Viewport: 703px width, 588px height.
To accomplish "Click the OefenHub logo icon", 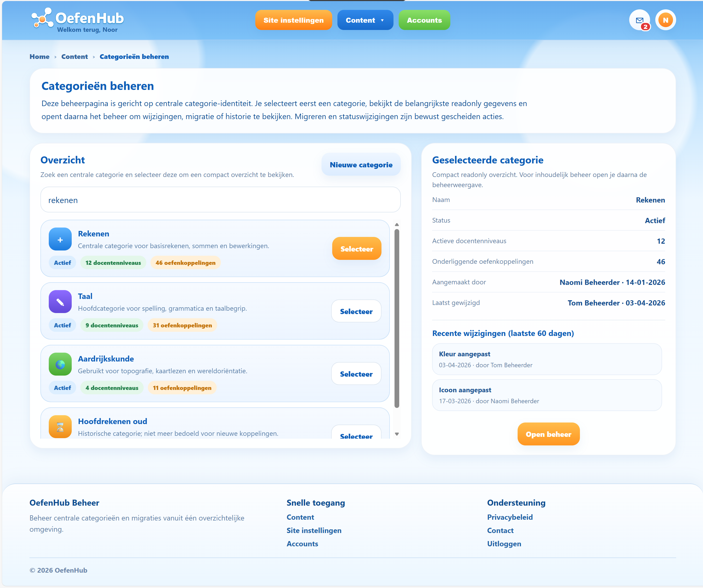I will [x=42, y=18].
